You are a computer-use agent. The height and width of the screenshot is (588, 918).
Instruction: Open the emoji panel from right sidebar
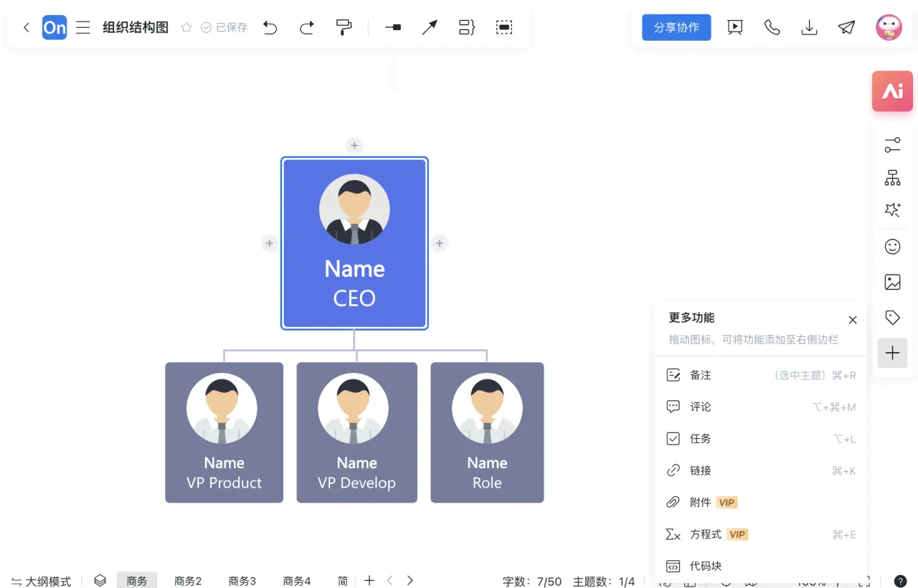(x=892, y=246)
